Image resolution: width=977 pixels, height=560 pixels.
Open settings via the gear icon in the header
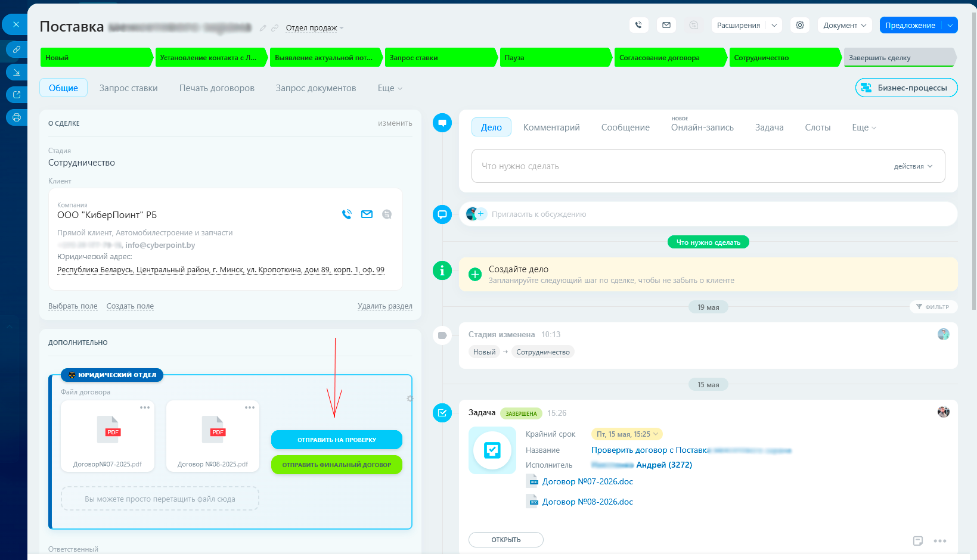800,25
